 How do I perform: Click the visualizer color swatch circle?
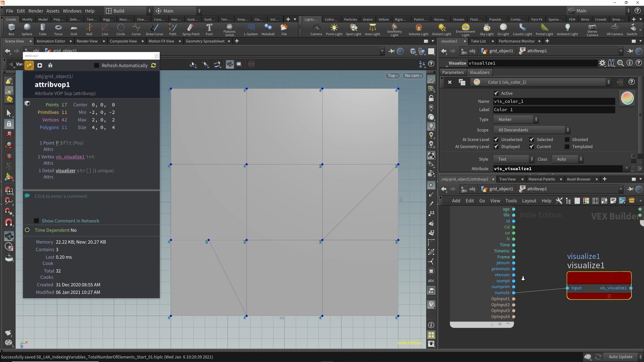(x=627, y=99)
